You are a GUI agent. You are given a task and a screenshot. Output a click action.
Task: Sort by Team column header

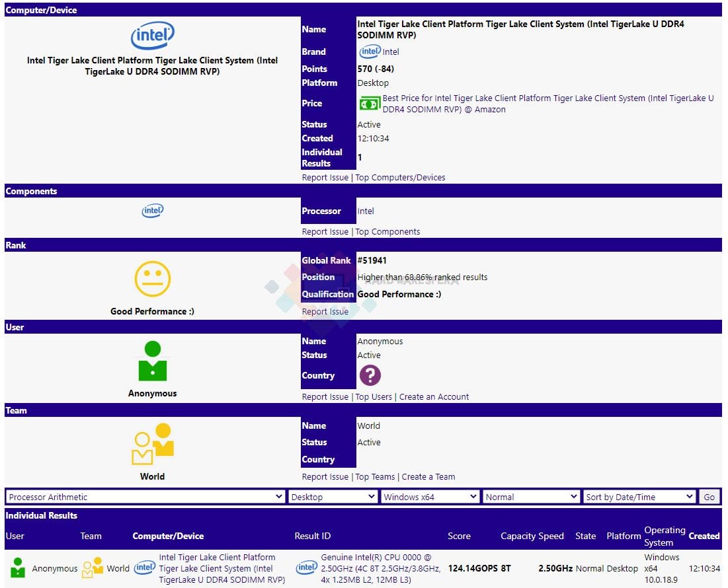tap(91, 536)
